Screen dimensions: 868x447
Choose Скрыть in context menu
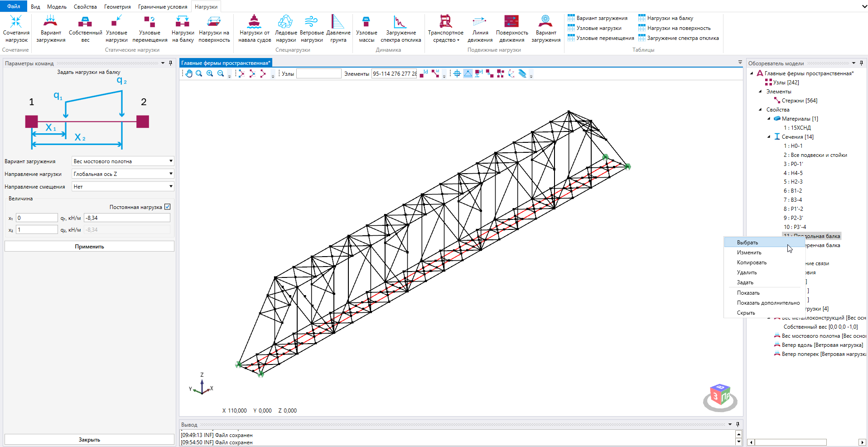(764, 313)
